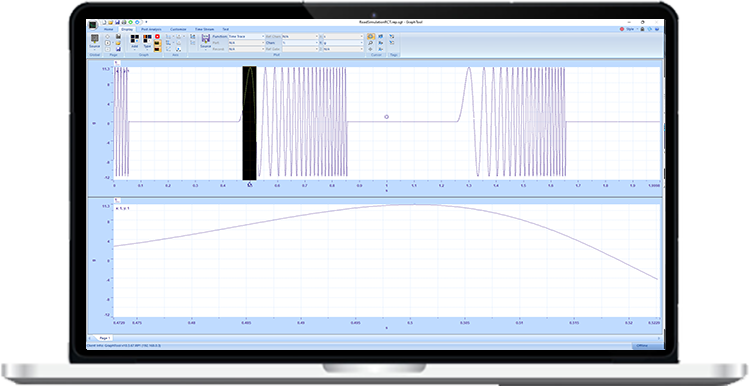Click the Plot Source icon
The height and width of the screenshot is (386, 749).
205,38
